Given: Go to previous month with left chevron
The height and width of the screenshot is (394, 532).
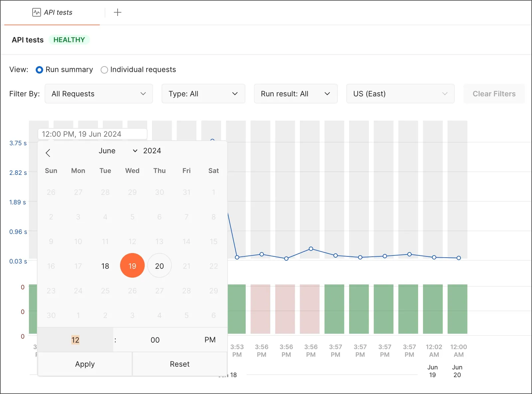Looking at the screenshot, I should [48, 153].
